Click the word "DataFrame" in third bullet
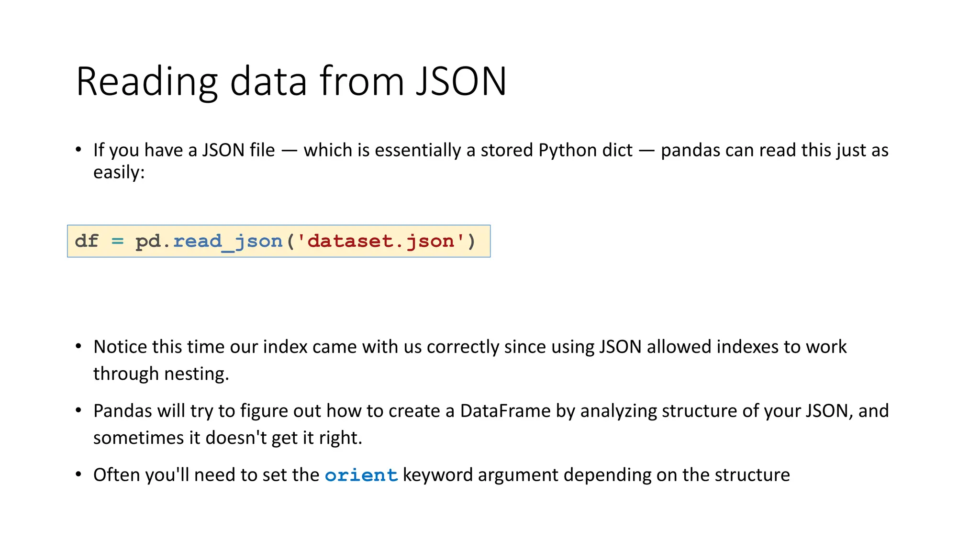Image resolution: width=980 pixels, height=551 pixels. (x=505, y=411)
